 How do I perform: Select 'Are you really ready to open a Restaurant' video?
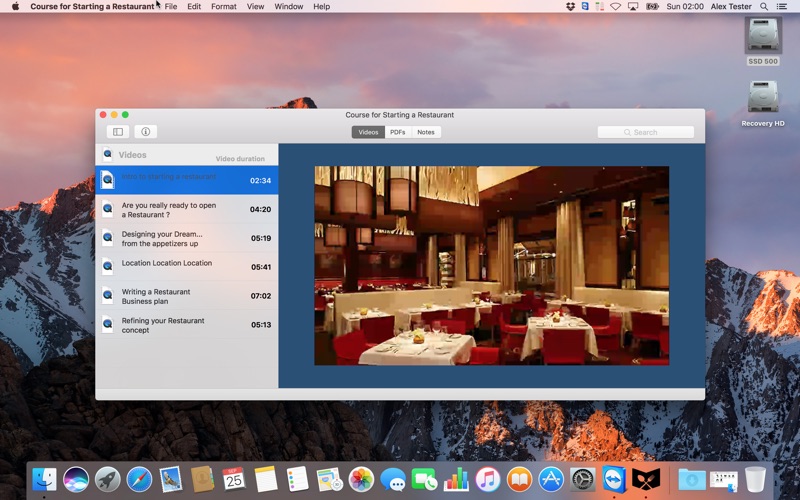[187, 209]
